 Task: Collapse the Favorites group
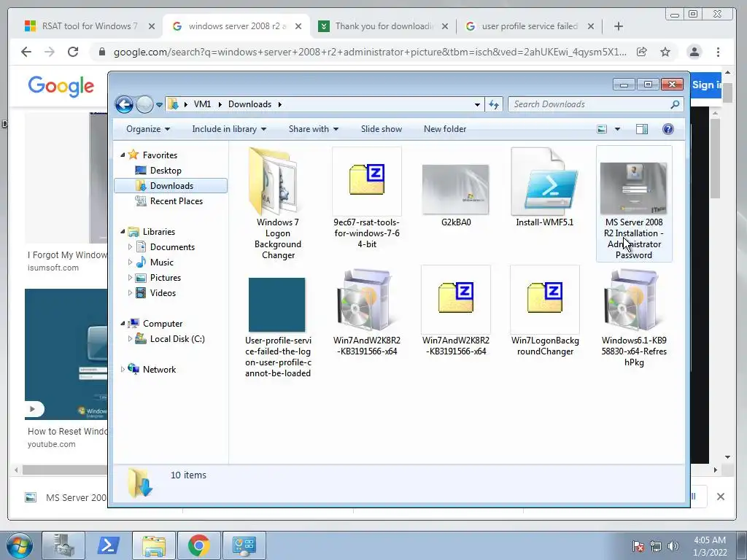tap(123, 155)
